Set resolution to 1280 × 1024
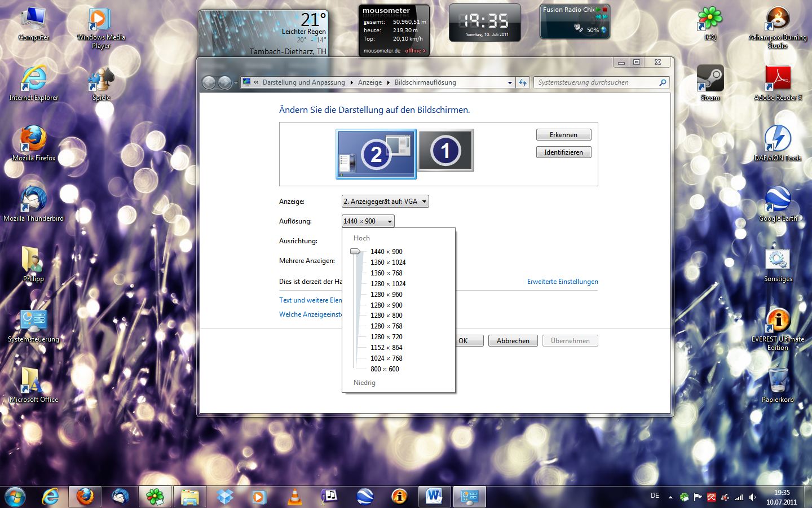 [x=388, y=284]
